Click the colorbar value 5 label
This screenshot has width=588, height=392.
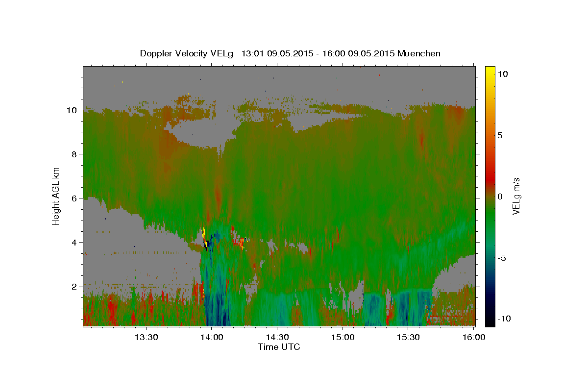pos(500,135)
